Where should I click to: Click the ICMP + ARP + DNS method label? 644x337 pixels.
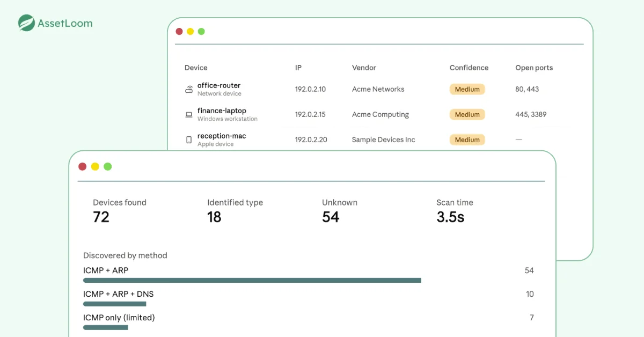[x=118, y=294]
